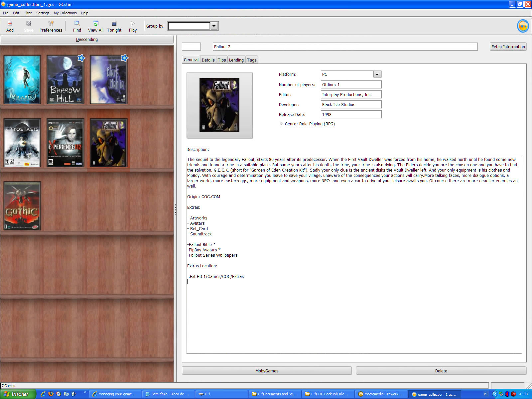Open the D:\ taskbar window

[221, 394]
